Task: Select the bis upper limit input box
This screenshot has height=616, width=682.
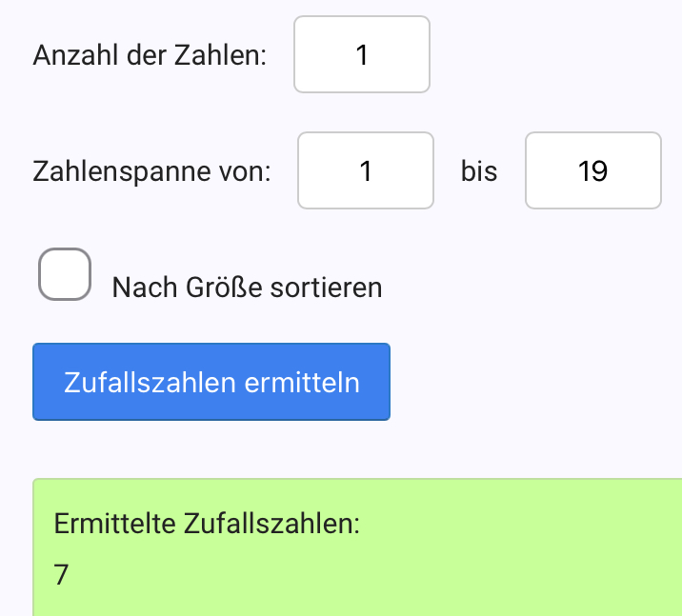Action: 592,170
